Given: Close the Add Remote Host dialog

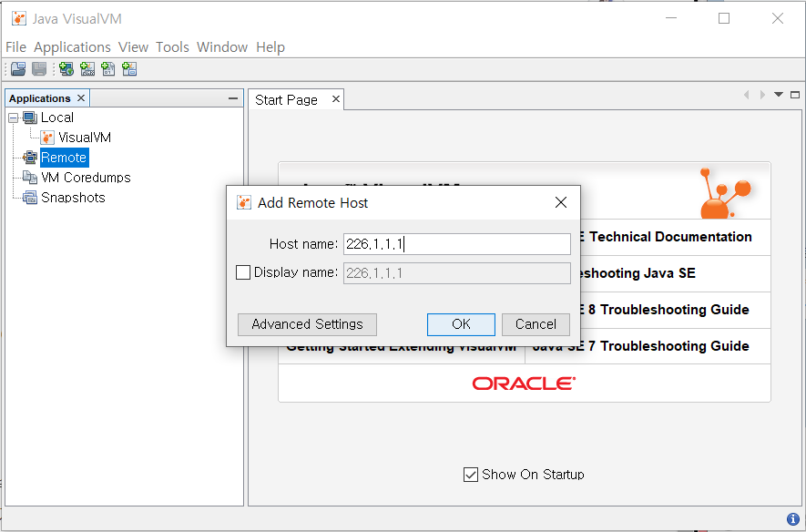Looking at the screenshot, I should coord(561,202).
